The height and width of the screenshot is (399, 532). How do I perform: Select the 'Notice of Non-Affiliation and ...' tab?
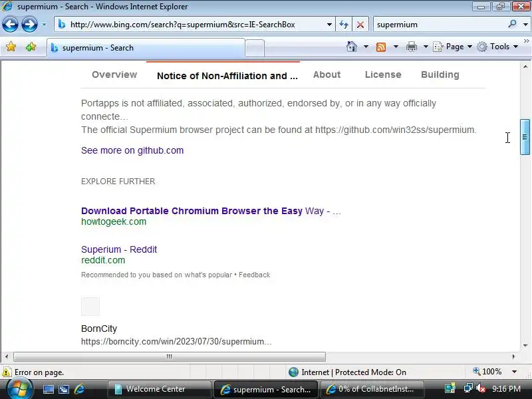(x=227, y=76)
